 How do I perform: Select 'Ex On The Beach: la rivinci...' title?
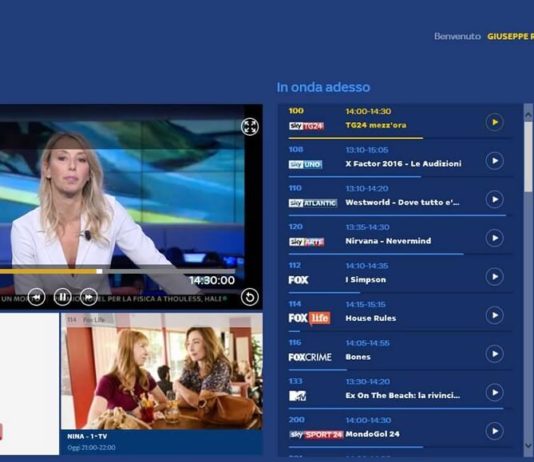[403, 395]
